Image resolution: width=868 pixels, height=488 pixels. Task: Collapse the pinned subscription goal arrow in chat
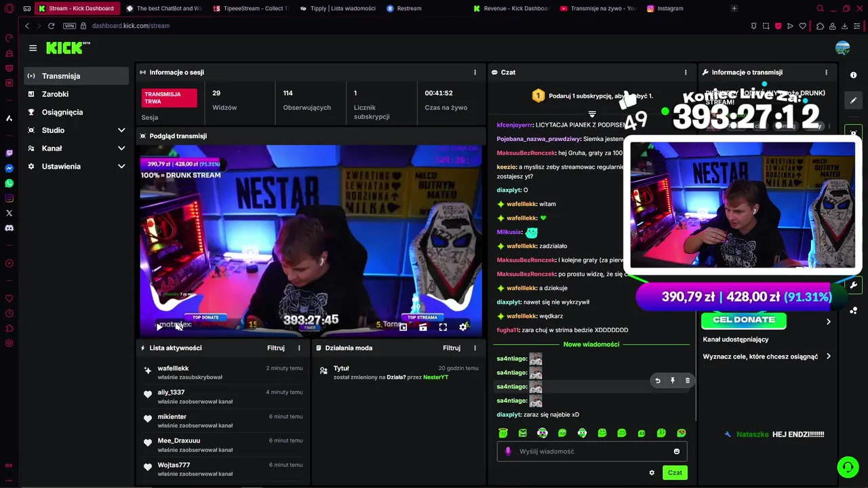click(592, 113)
